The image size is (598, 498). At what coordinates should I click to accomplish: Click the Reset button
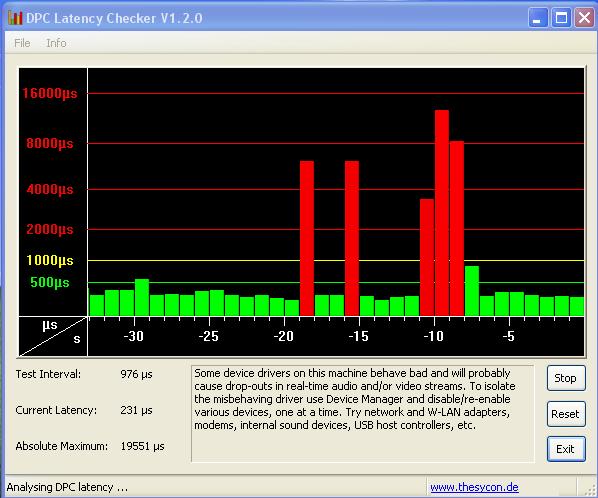click(566, 414)
